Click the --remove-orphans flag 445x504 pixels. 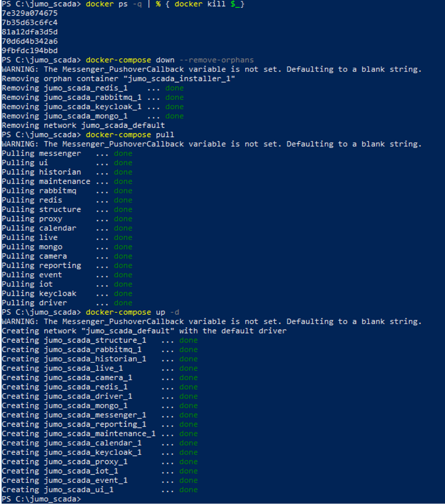(x=216, y=60)
